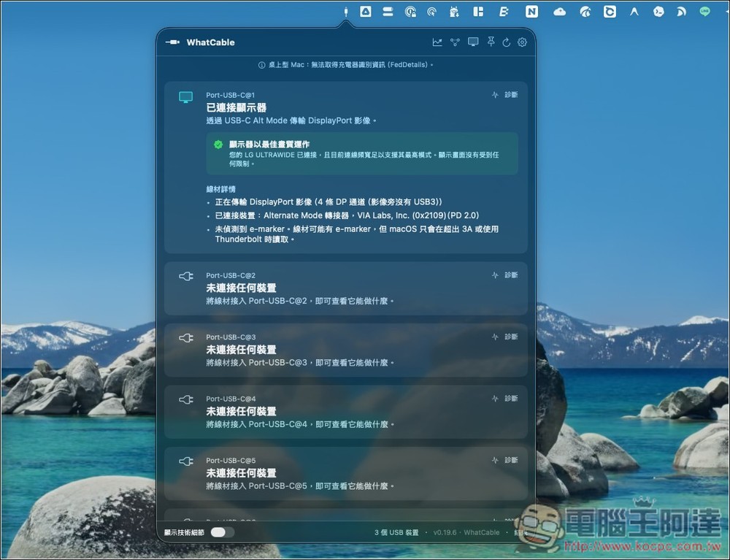Open the bird menu bar icon
The image size is (730, 560).
click(585, 12)
